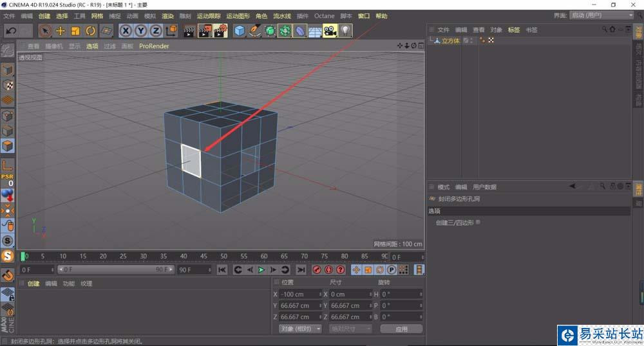644x346 pixels.
Task: Open the blue Bend deformer icon
Action: pyautogui.click(x=300, y=31)
